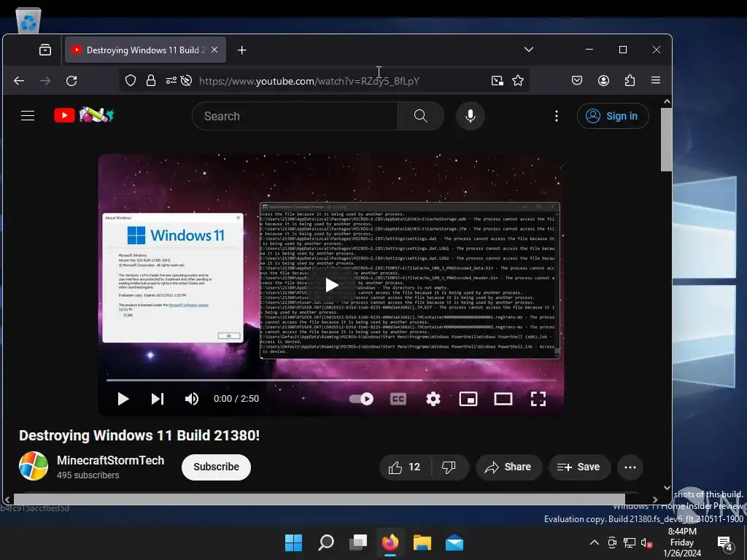Screen dimensions: 747x560
Task: Open the Recycle Bin on desktop
Action: [x=28, y=21]
